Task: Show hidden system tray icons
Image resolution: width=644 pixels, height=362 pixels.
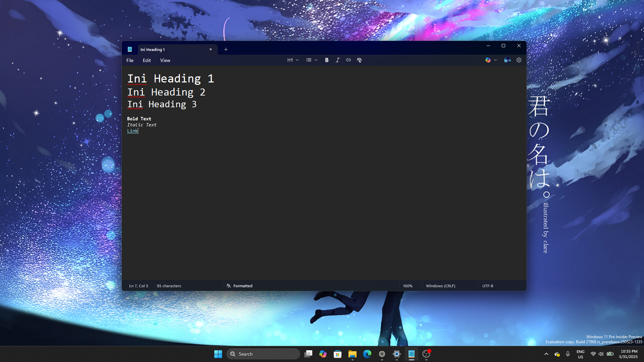Action: pos(546,354)
